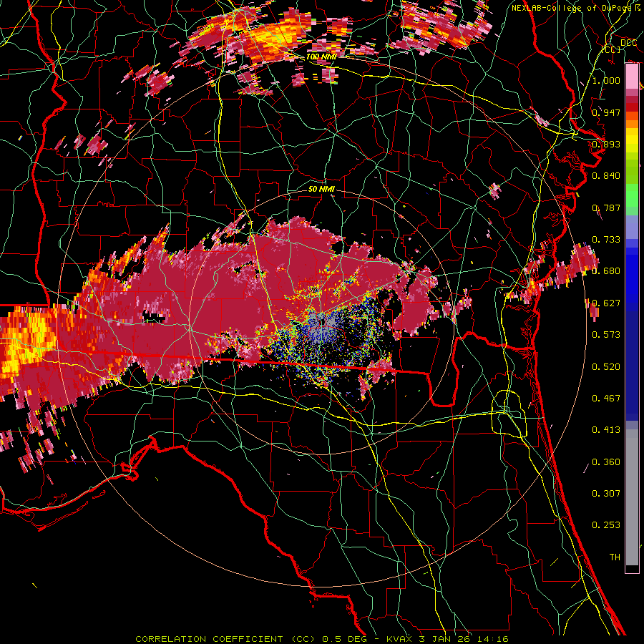
Task: Click the '0.307' legend value
Action: click(606, 494)
